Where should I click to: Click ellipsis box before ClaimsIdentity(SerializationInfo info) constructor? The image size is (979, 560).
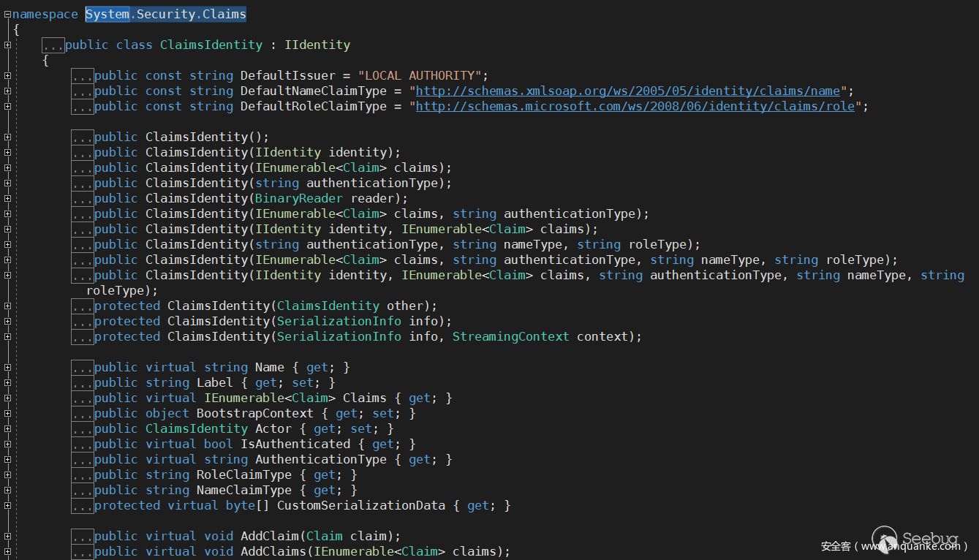[83, 321]
